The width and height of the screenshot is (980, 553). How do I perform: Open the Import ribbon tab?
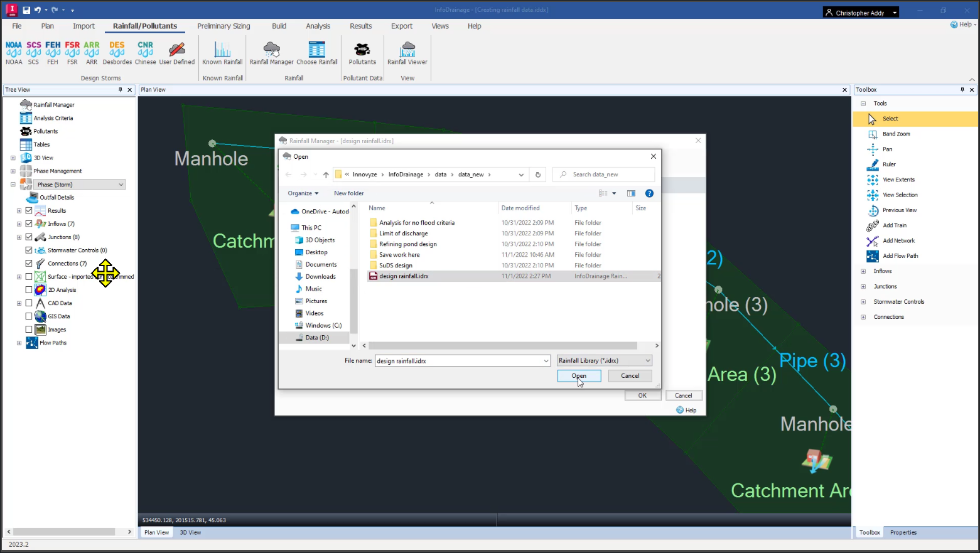click(x=83, y=26)
